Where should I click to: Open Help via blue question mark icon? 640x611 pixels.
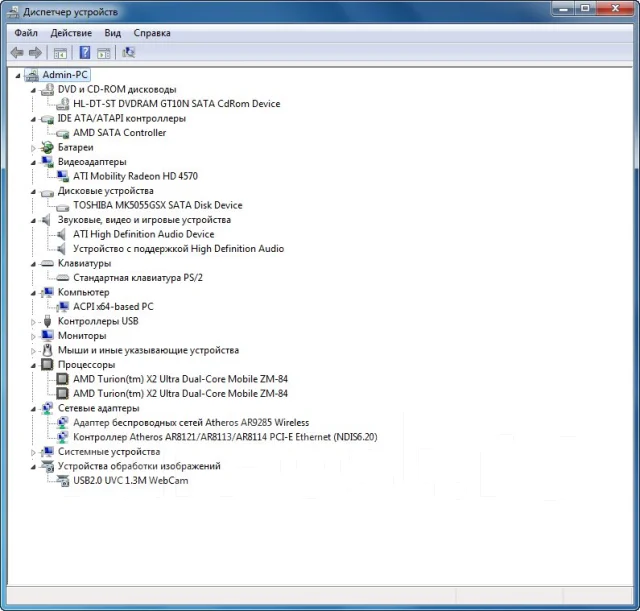click(x=85, y=53)
